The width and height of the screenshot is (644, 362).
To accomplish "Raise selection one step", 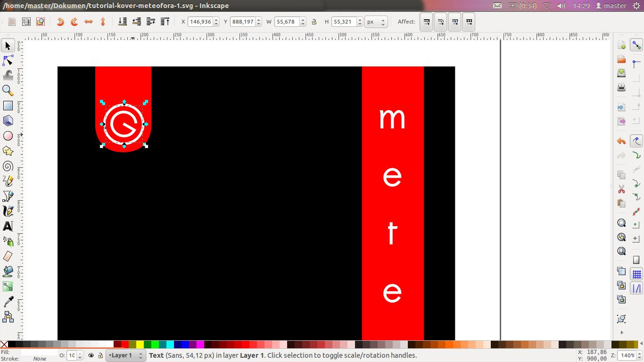I will (x=151, y=22).
